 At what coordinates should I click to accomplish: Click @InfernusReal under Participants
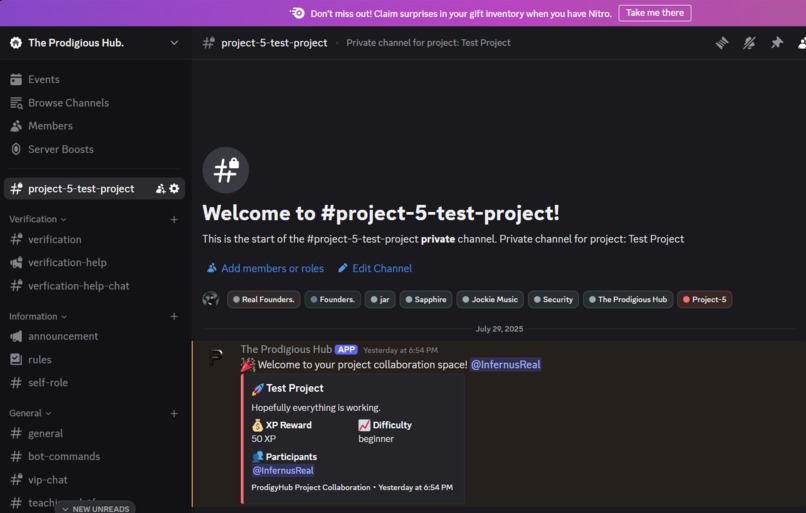(x=283, y=470)
